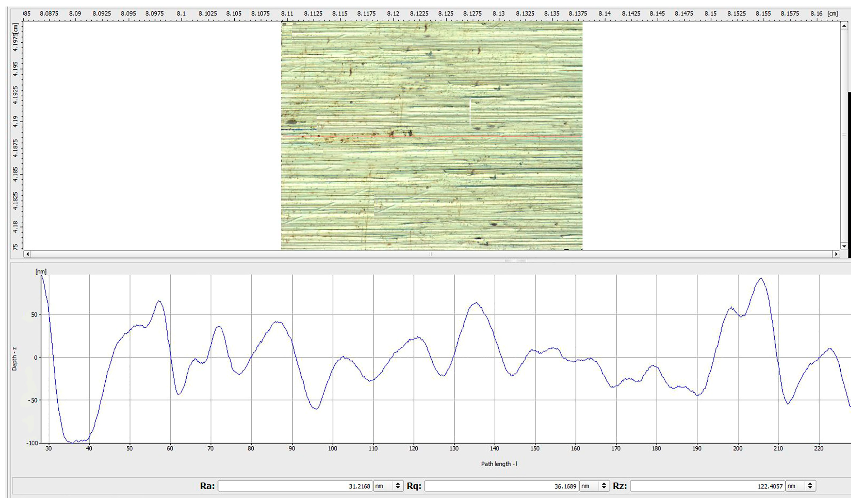Click the top horizontal ruler scale in cm

408,13
